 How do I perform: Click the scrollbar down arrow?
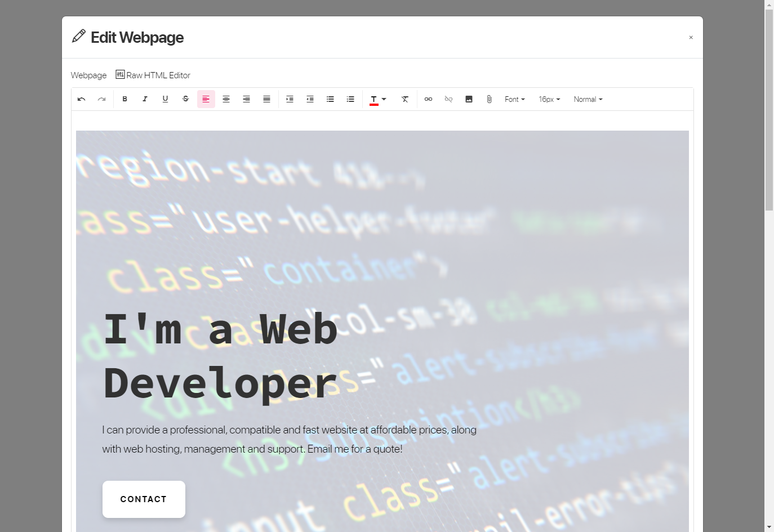tap(769, 527)
